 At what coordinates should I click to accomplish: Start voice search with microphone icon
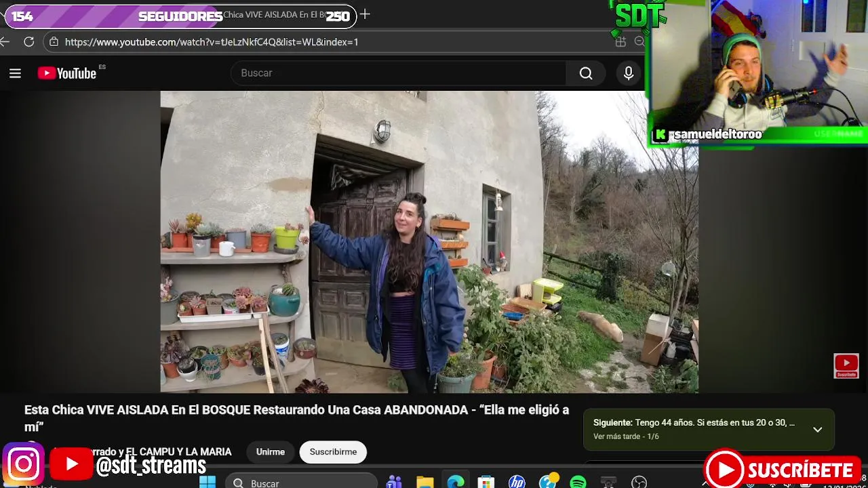629,73
